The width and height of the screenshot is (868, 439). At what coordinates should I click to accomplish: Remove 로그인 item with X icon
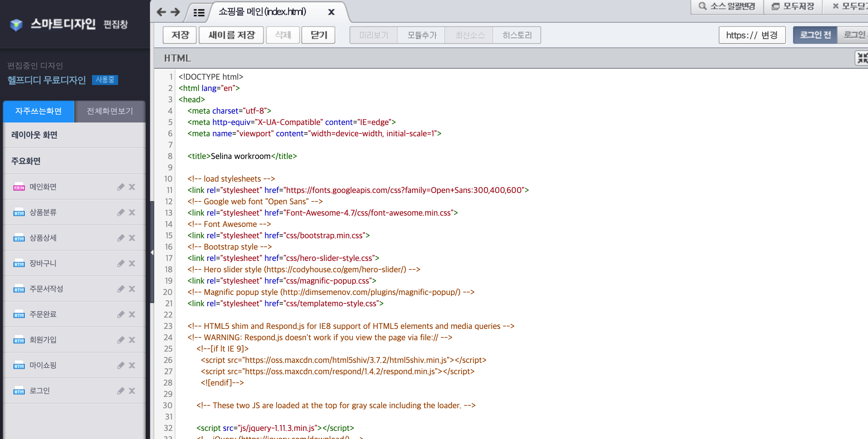point(132,390)
